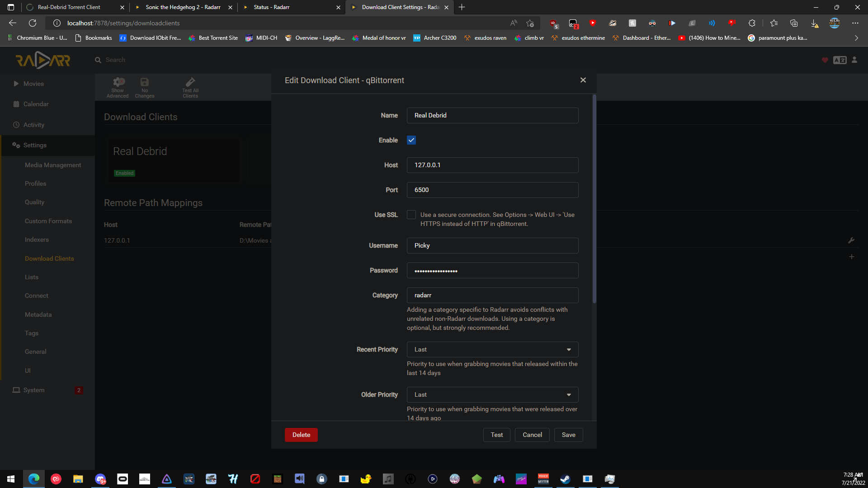This screenshot has height=488, width=868.
Task: Select Download Clients in the Settings menu
Action: coord(49,258)
